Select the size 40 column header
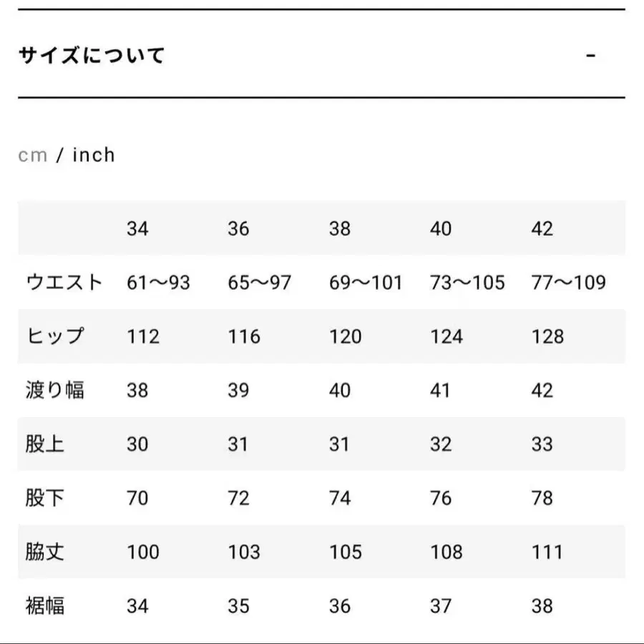644x644 pixels. (441, 229)
